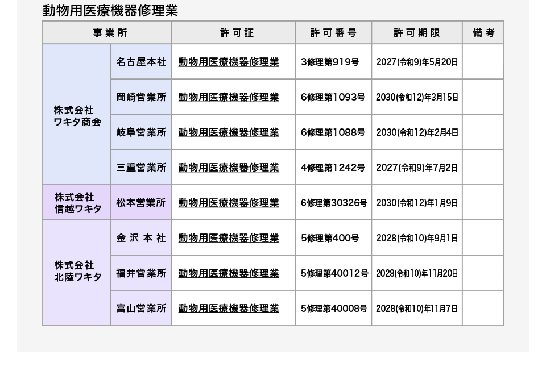546x392 pixels.
Task: Click the 動物用医療機器修理業 section heading
Action: (110, 10)
